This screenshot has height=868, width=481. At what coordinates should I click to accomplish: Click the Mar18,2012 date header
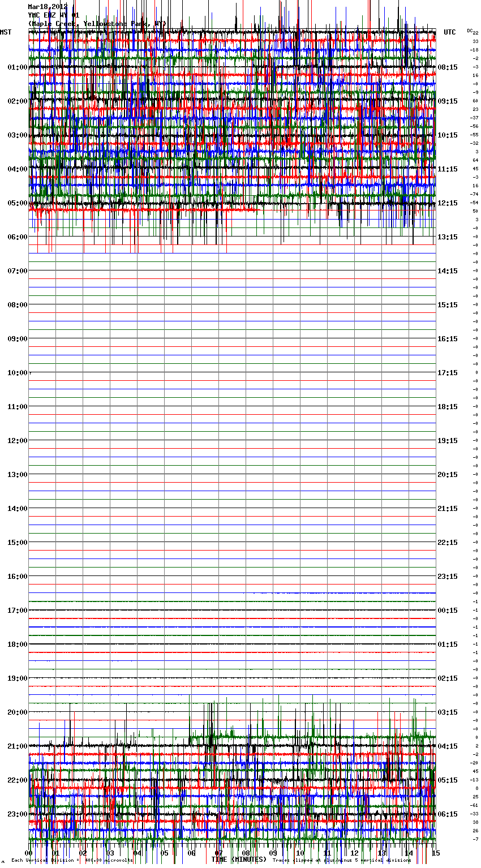[x=48, y=7]
